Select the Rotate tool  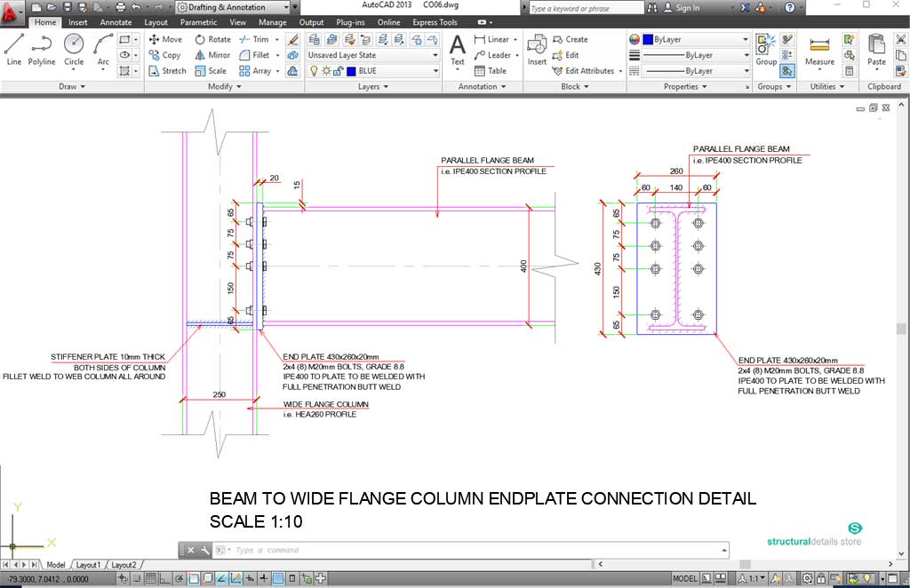click(212, 39)
